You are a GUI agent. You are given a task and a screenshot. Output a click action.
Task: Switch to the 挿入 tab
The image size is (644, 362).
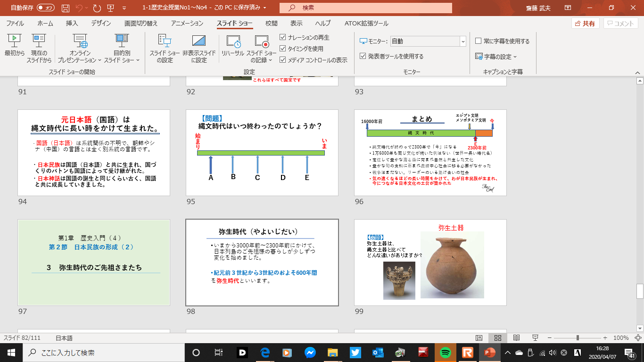pos(72,24)
